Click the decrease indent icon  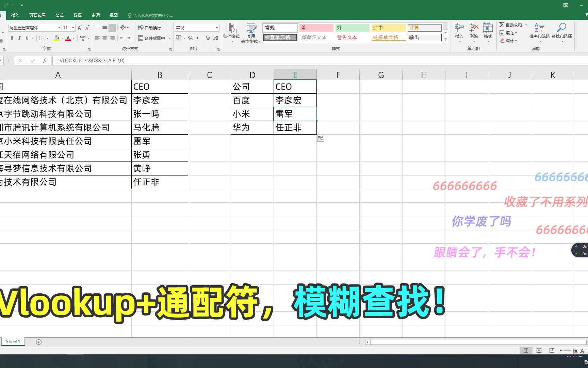pos(123,38)
